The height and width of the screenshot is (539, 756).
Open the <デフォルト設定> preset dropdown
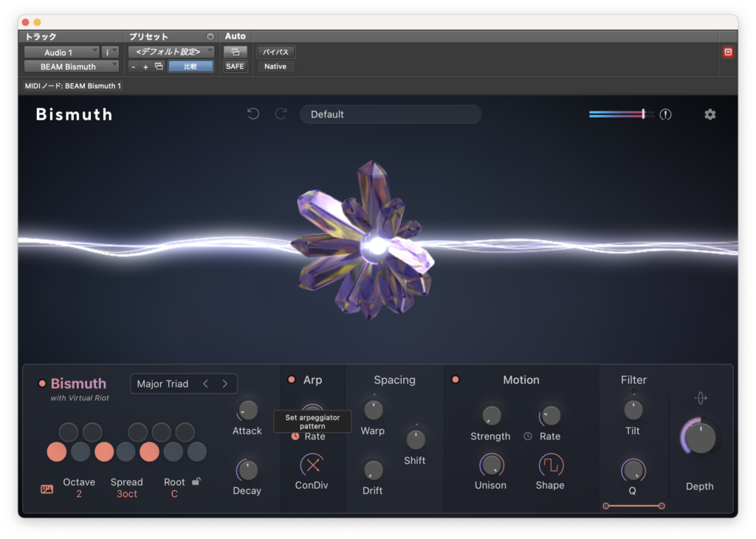[171, 52]
